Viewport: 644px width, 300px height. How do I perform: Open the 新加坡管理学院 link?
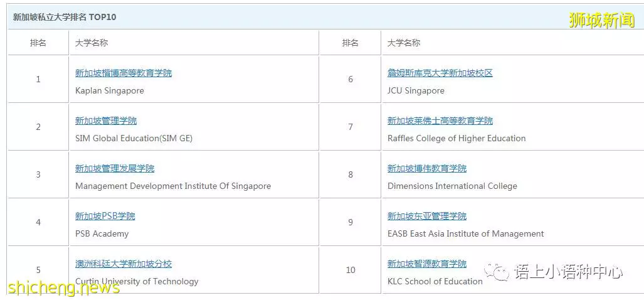coord(105,121)
